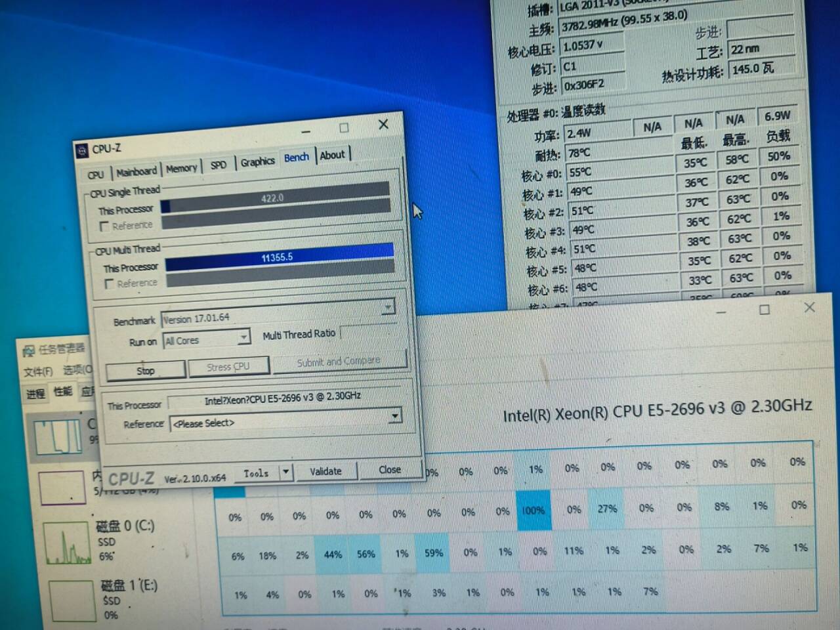The height and width of the screenshot is (630, 840).
Task: Click the Task Manager title bar icon
Action: tap(28, 351)
